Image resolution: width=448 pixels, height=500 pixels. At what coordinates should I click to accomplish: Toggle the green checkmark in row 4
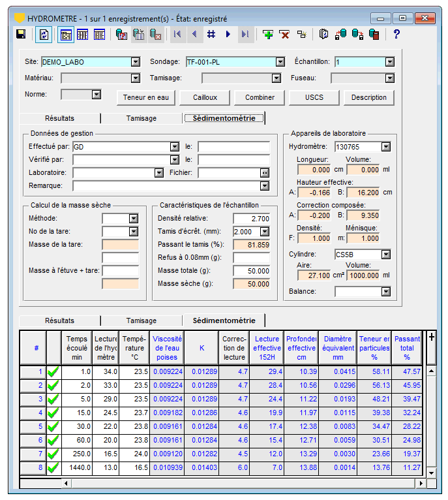click(x=53, y=413)
